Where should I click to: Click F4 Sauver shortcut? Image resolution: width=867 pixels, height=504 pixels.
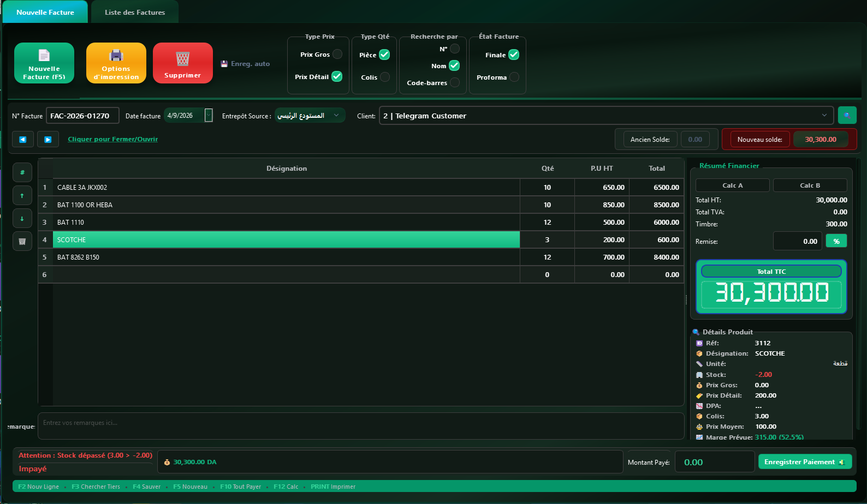pos(147,487)
